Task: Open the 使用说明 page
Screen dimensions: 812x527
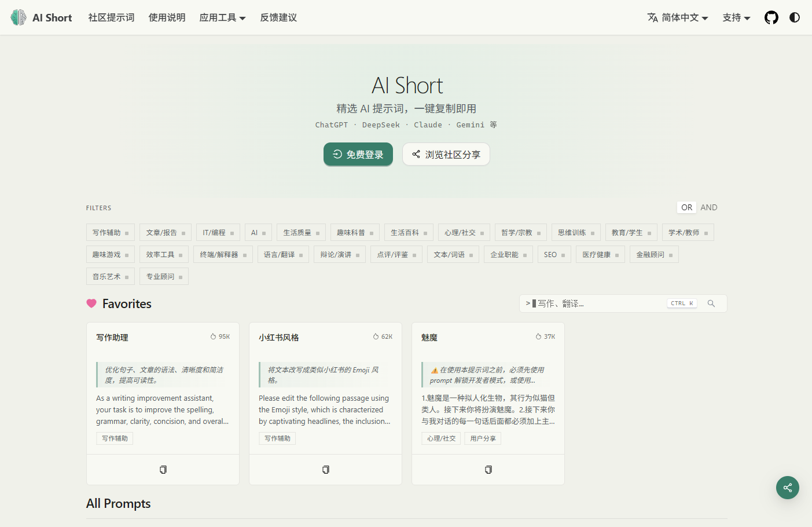Action: [167, 17]
